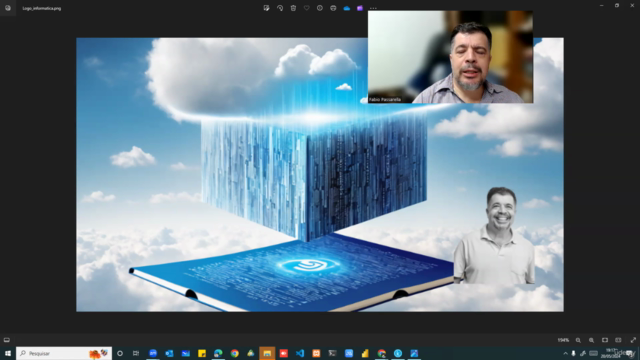Zoom out with the minus magnifier icon
Image resolution: width=640 pixels, height=360 pixels.
coord(578,340)
